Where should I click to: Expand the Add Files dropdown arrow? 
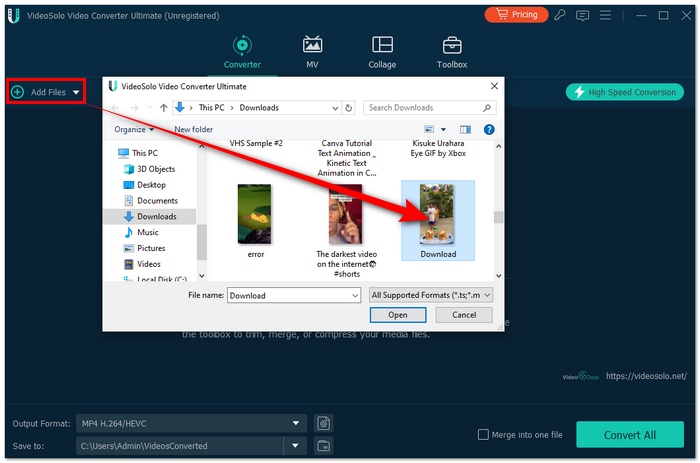point(76,92)
